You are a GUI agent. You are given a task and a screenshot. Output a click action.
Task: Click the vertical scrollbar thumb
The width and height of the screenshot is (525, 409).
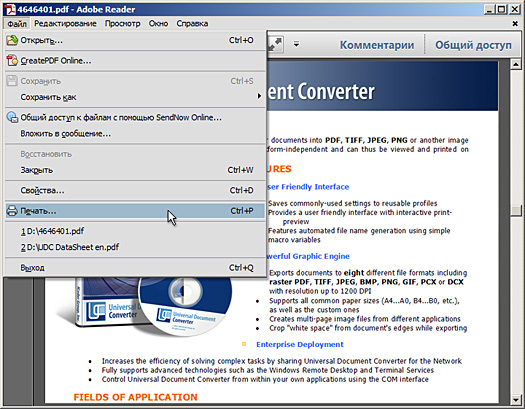tap(516, 210)
